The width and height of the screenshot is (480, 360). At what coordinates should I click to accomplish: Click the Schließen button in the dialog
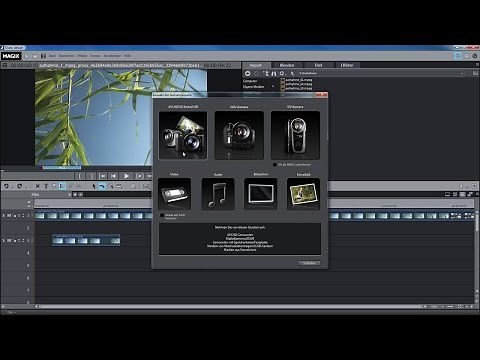click(309, 263)
